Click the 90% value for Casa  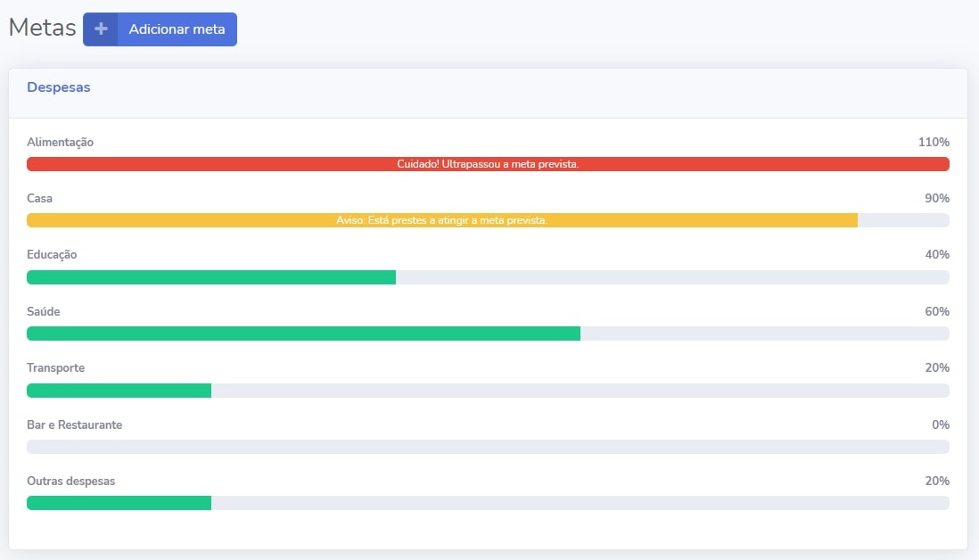(x=936, y=199)
